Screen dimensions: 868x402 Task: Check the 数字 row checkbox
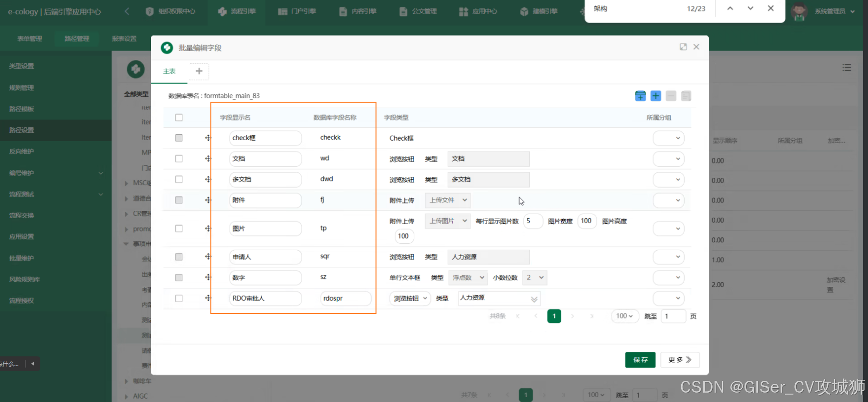(179, 278)
